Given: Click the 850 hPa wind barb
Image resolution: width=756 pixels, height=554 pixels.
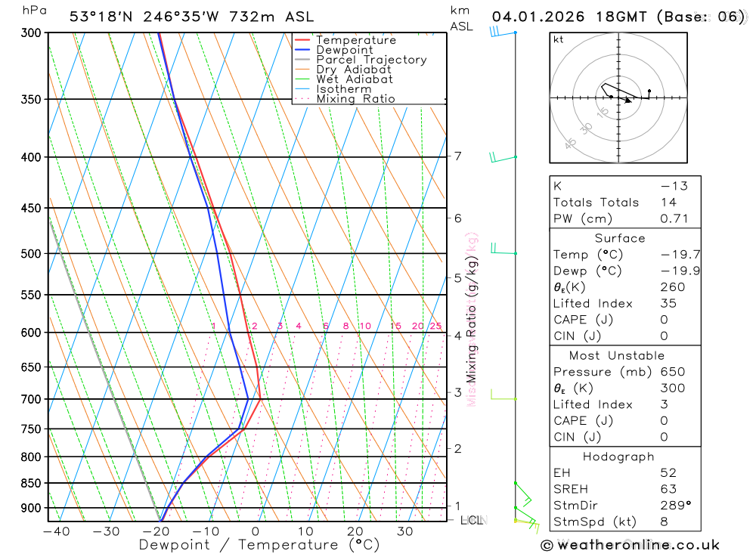Looking at the screenshot, I should (522, 494).
